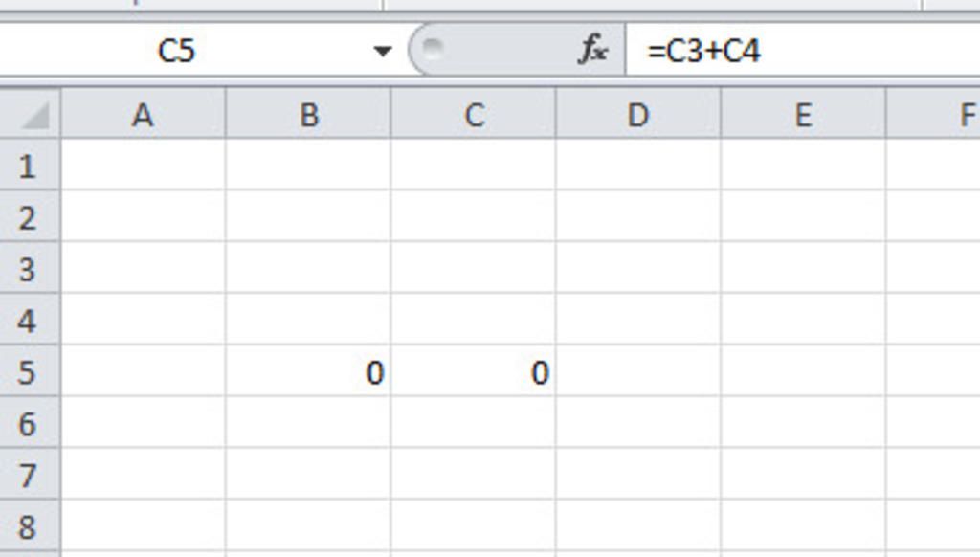Click empty cell C4
The image size is (980, 557).
(473, 321)
